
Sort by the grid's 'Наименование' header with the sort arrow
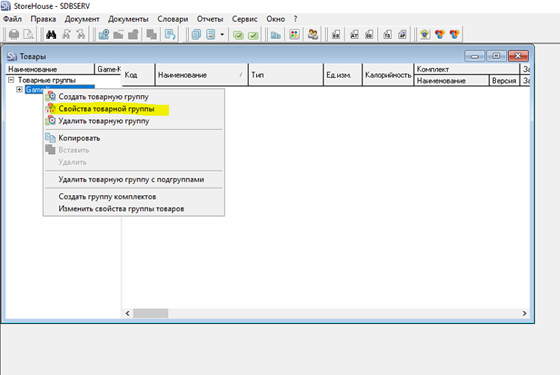(x=202, y=75)
